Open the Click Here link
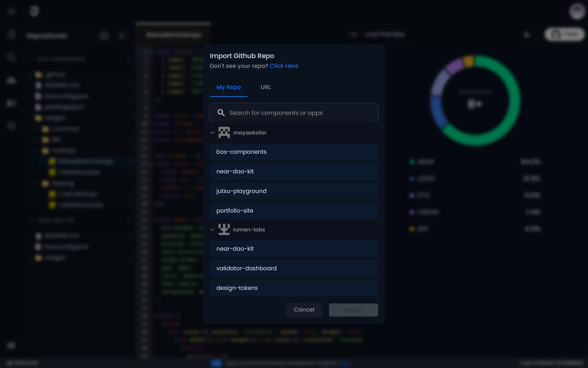The width and height of the screenshot is (588, 368). point(284,66)
